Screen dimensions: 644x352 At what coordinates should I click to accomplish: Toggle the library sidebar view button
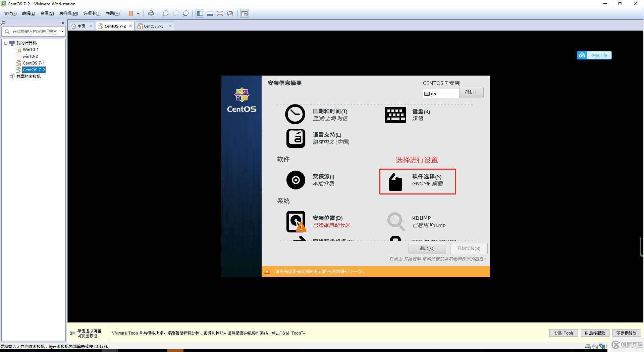[200, 13]
